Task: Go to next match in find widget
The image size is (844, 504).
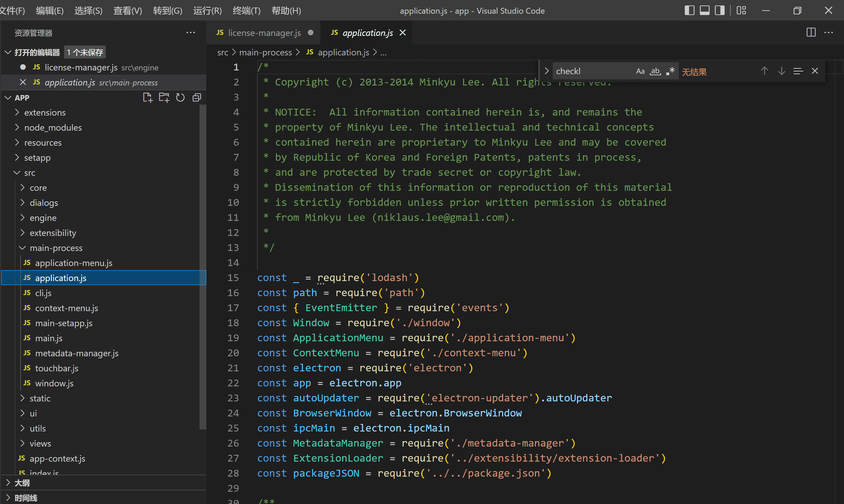Action: tap(781, 71)
